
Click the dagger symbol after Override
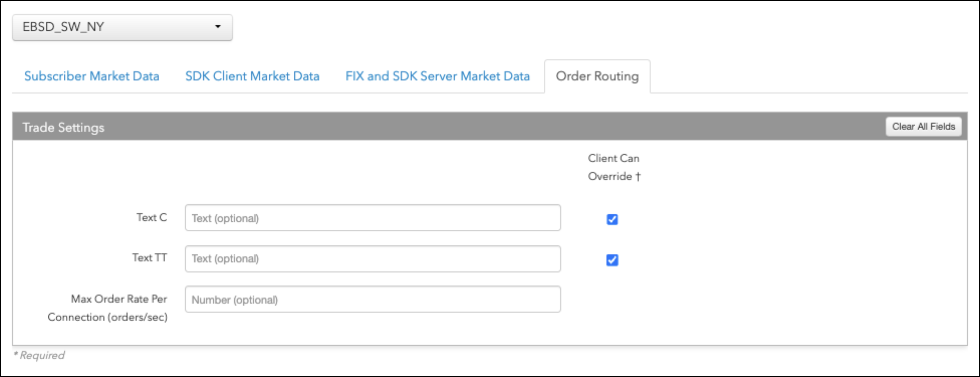click(x=638, y=176)
